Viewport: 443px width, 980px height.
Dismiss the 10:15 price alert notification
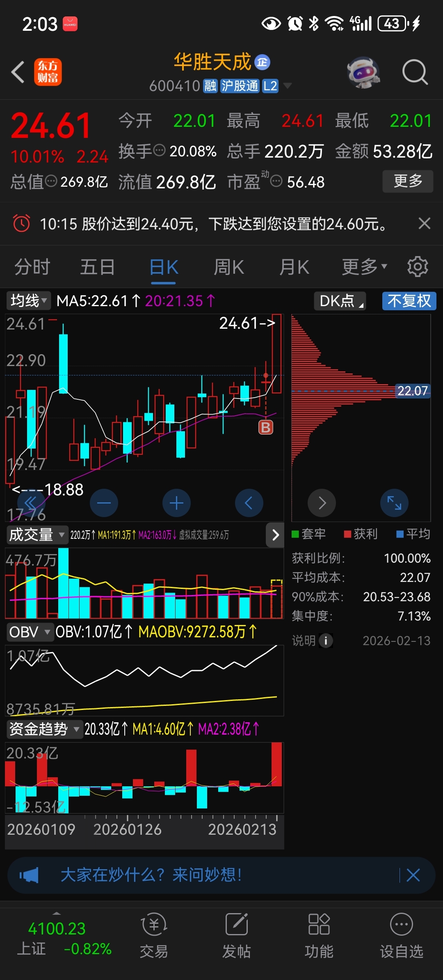tap(424, 223)
